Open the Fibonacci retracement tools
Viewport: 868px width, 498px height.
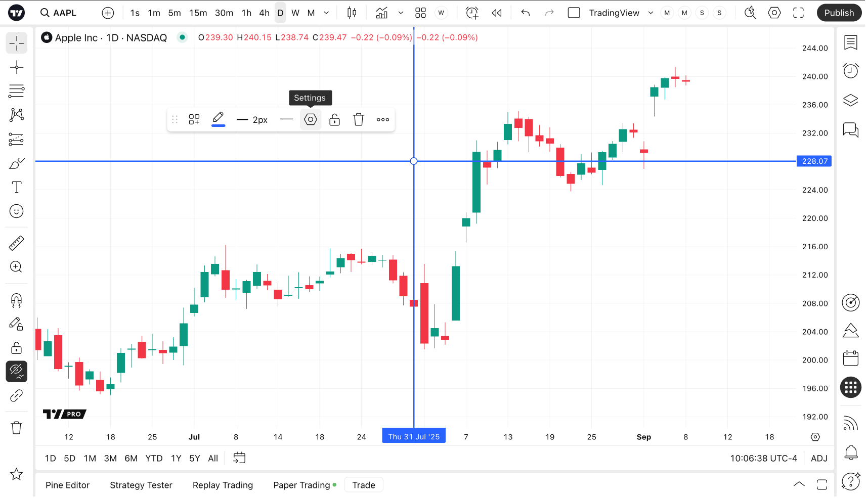(x=17, y=91)
